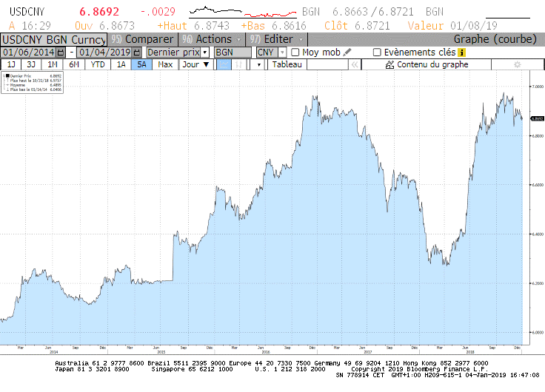545x392 pixels.
Task: Click the USDCNY BGN Curncy security field
Action: click(54, 40)
